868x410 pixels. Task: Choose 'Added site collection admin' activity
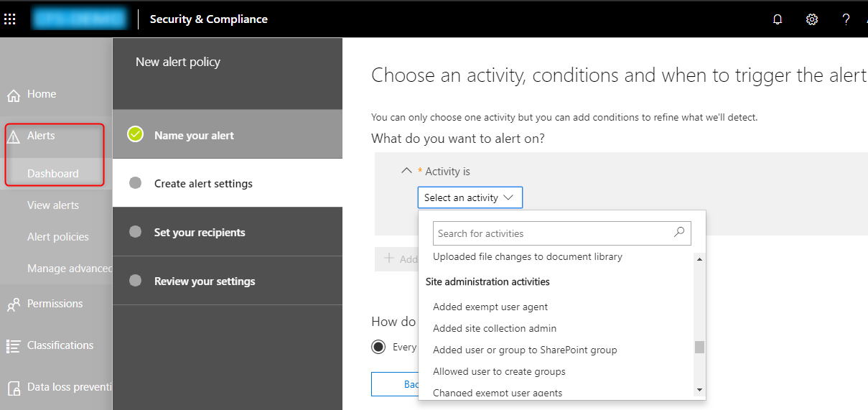pyautogui.click(x=494, y=328)
